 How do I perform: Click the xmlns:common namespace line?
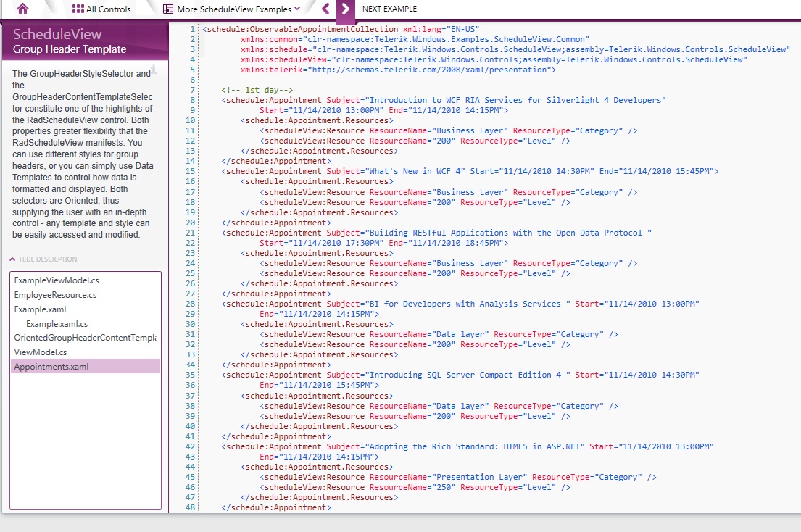pyautogui.click(x=415, y=39)
